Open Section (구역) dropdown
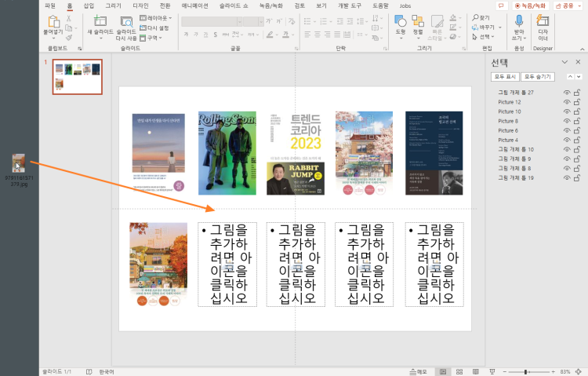 click(151, 38)
